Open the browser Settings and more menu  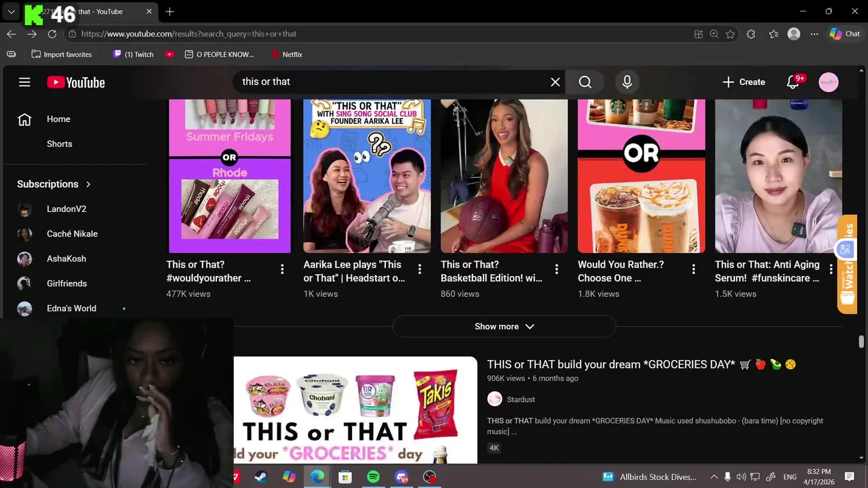point(814,34)
